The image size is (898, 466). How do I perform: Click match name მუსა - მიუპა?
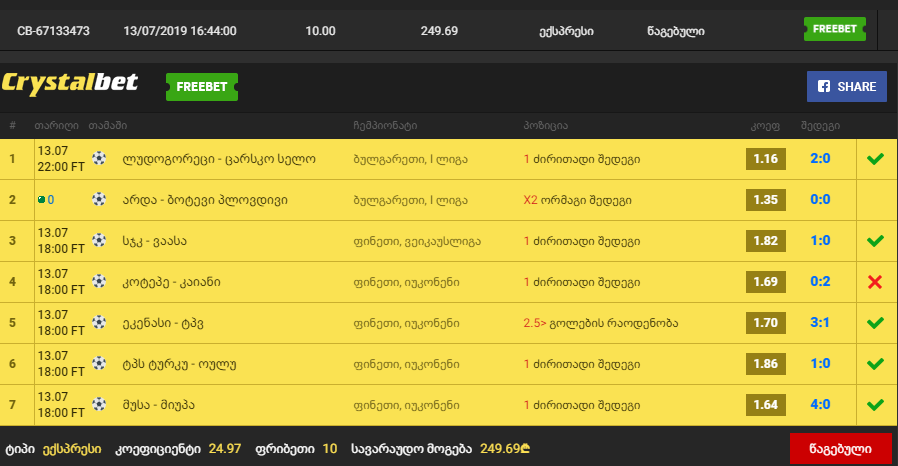[159, 405]
